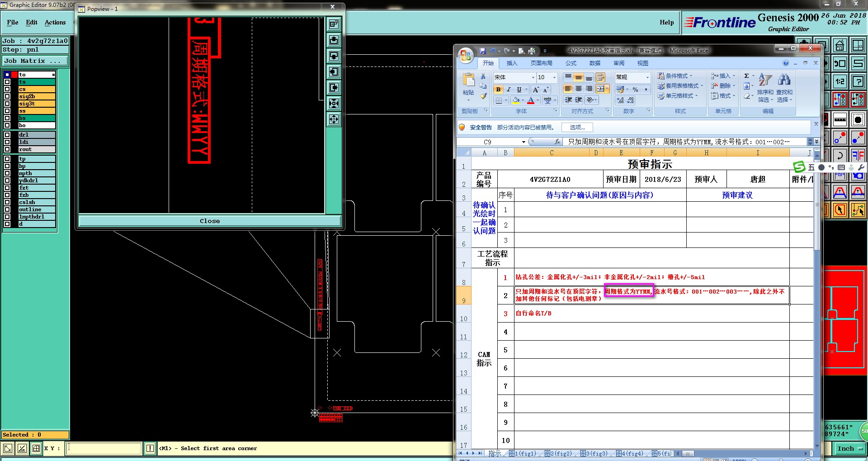Image resolution: width=868 pixels, height=461 pixels.
Task: Toggle visibility checkbox for layer ts
Action: [x=7, y=82]
